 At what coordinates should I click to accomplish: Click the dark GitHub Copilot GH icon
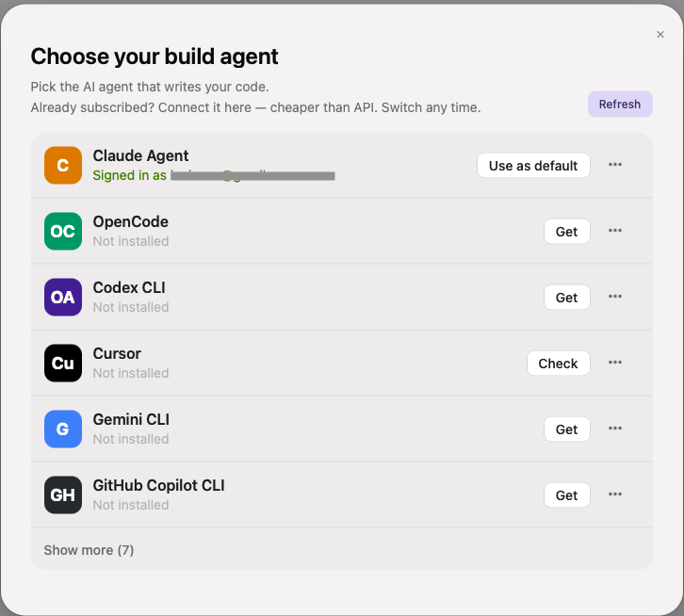tap(63, 494)
